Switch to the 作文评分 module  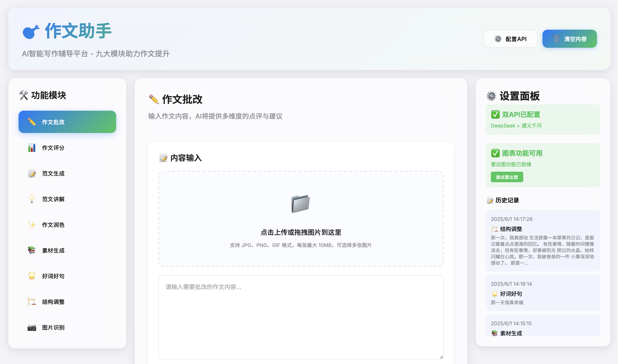pos(67,148)
